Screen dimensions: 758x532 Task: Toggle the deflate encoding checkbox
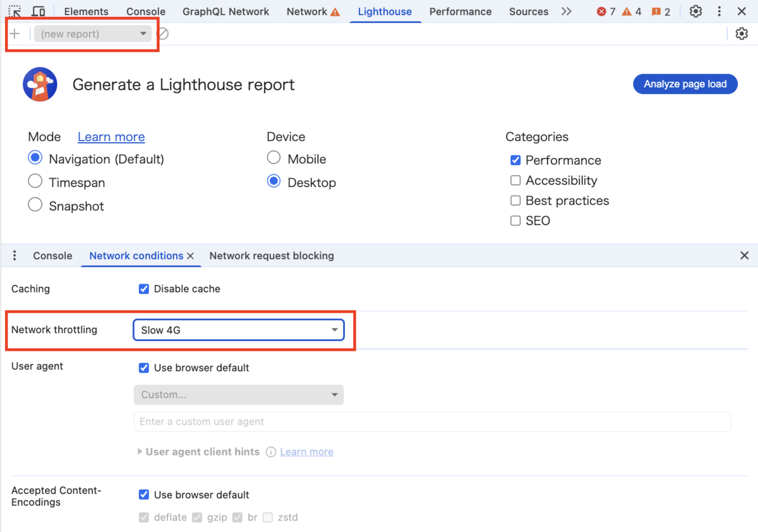coord(144,517)
